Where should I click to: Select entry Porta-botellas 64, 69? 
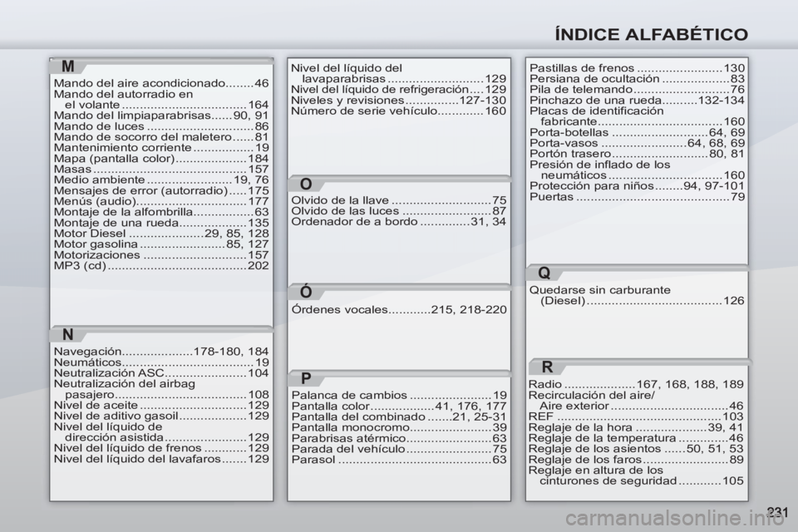[638, 132]
